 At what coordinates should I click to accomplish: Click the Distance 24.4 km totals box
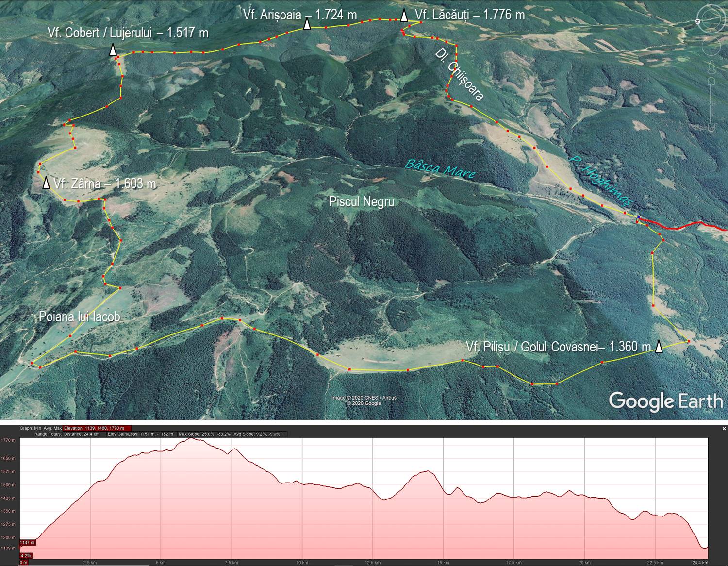point(82,434)
